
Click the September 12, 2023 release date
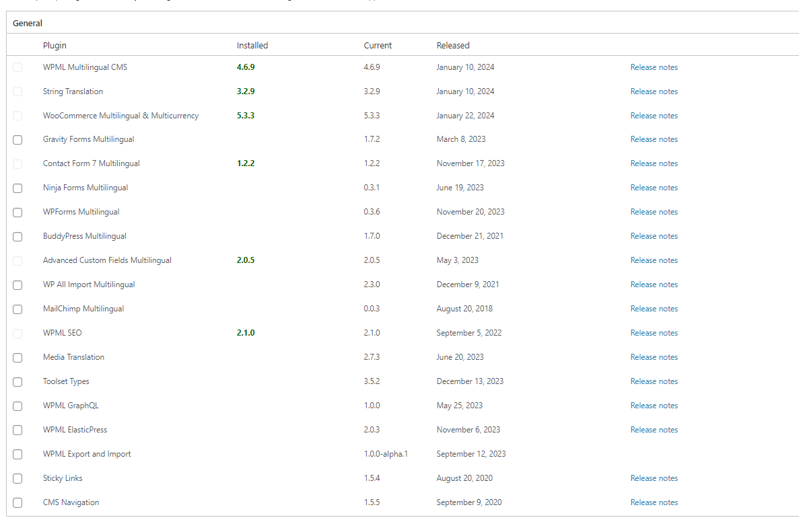tap(471, 453)
